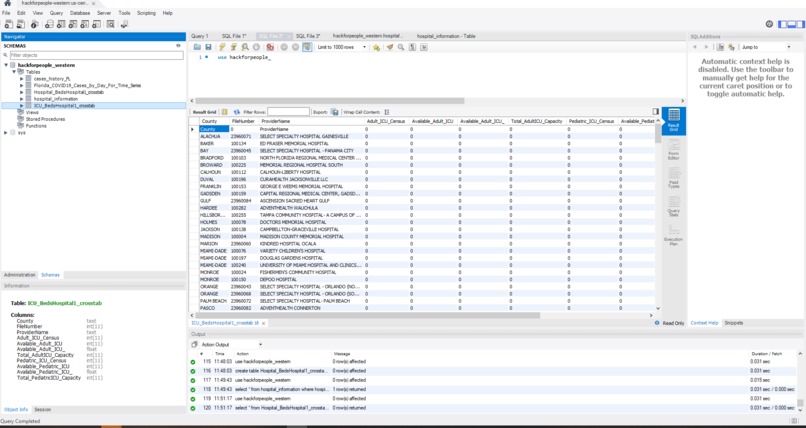
Task: Create a new SQL tab from main toolbar
Action: (x=8, y=24)
